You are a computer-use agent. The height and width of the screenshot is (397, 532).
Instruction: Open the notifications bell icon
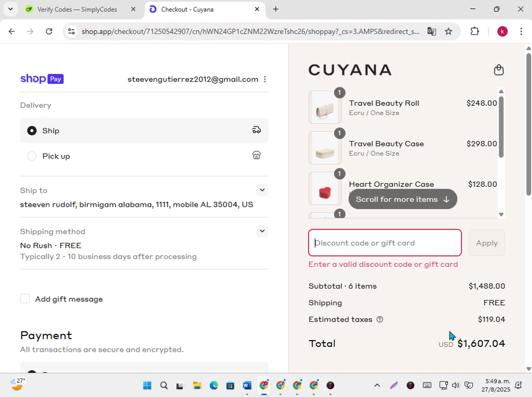tap(519, 385)
